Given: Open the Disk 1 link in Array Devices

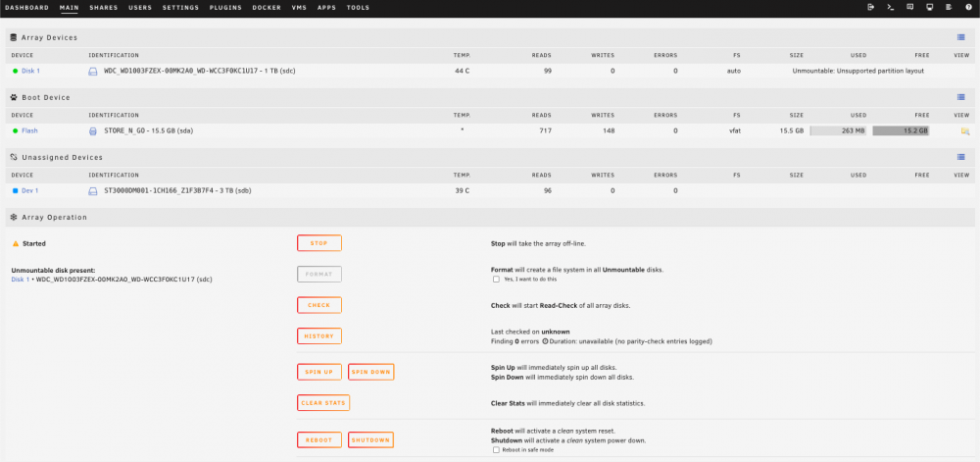Looking at the screenshot, I should coord(30,72).
